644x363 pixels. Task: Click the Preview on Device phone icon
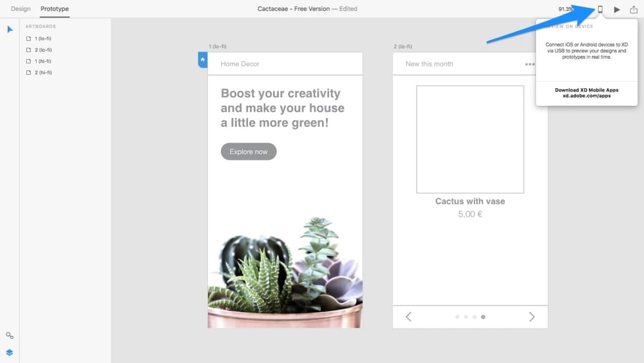(x=600, y=9)
